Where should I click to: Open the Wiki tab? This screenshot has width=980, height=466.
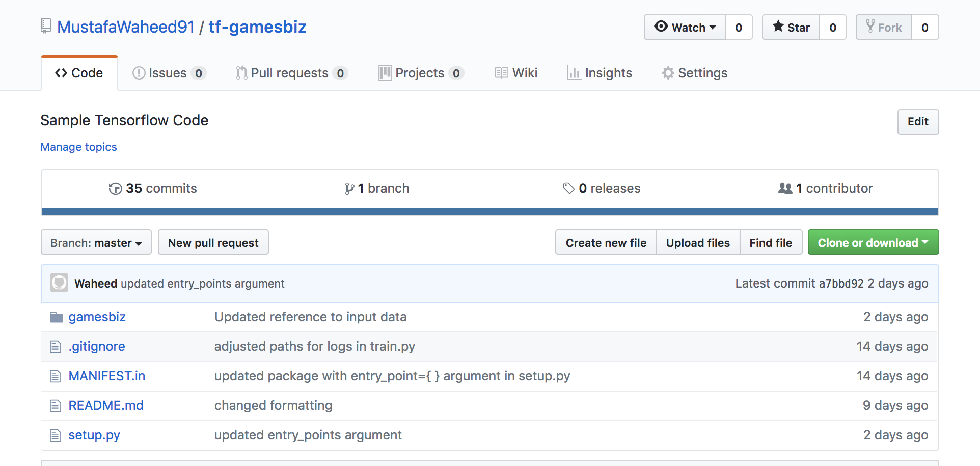pos(516,73)
